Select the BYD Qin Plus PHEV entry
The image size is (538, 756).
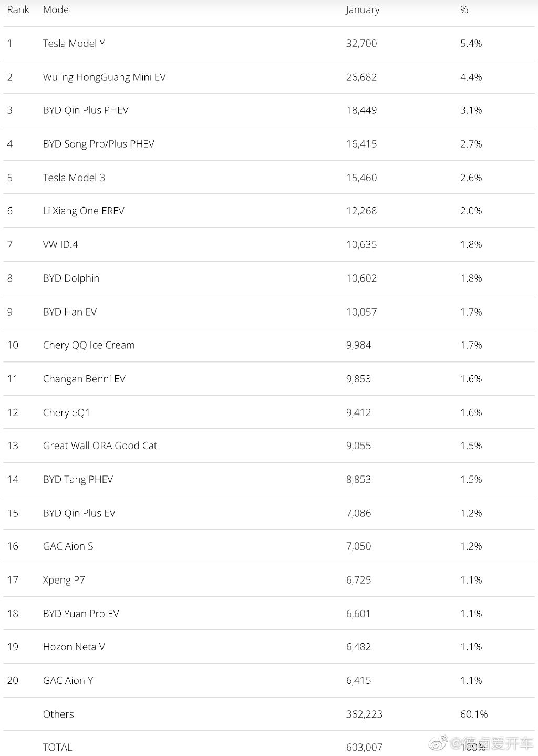pos(86,110)
